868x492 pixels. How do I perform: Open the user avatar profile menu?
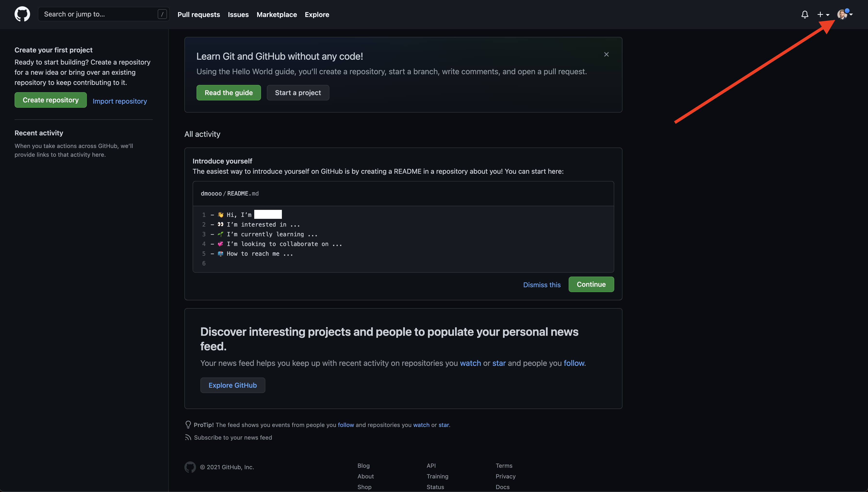pyautogui.click(x=845, y=14)
